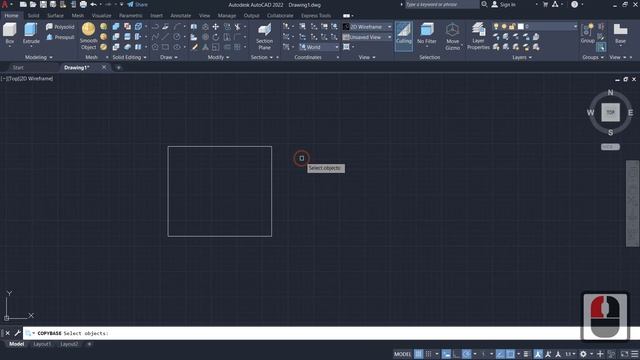Screen dimensions: 640x360
Task: Select the Extrude tool
Action: 31,33
